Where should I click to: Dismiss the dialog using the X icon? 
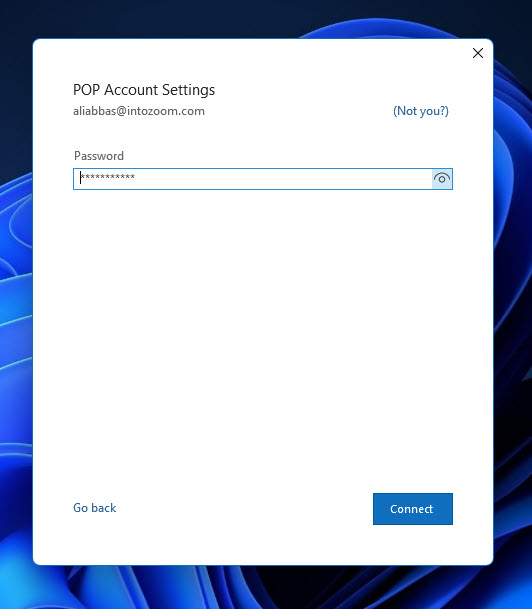coord(478,53)
